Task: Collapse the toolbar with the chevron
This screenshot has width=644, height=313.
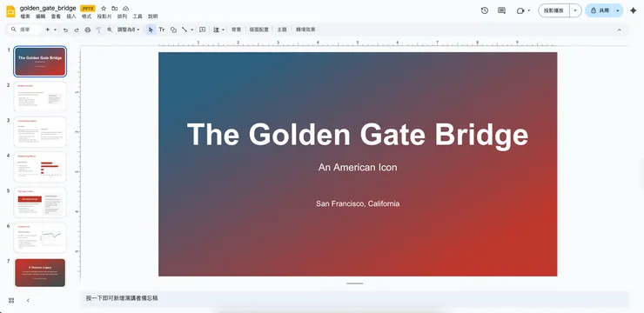Action: (x=620, y=30)
